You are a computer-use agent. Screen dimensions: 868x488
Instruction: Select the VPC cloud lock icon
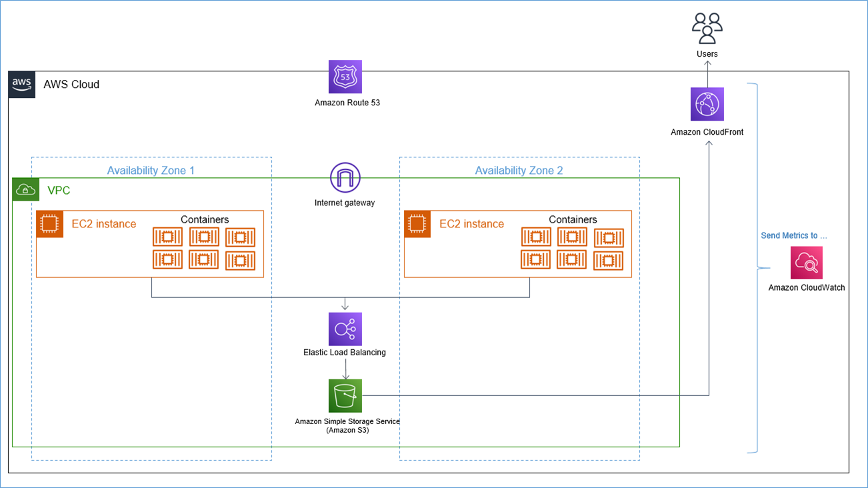tap(26, 190)
